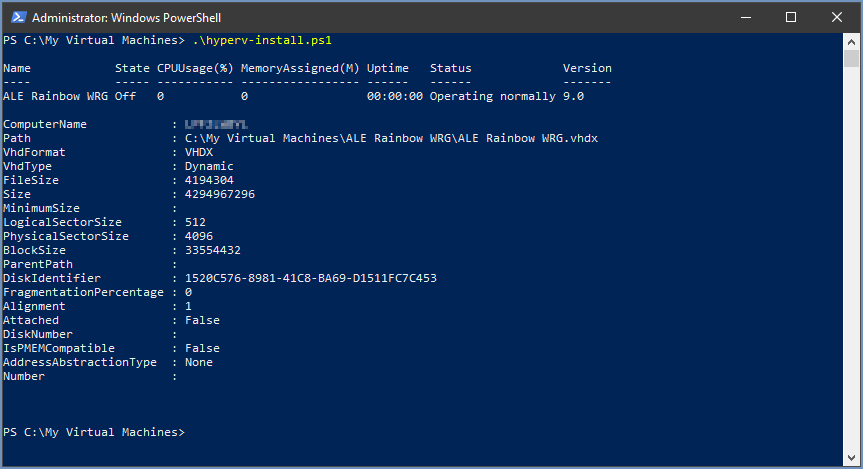Click the BlockSize value 33554432
863x469 pixels.
(212, 250)
